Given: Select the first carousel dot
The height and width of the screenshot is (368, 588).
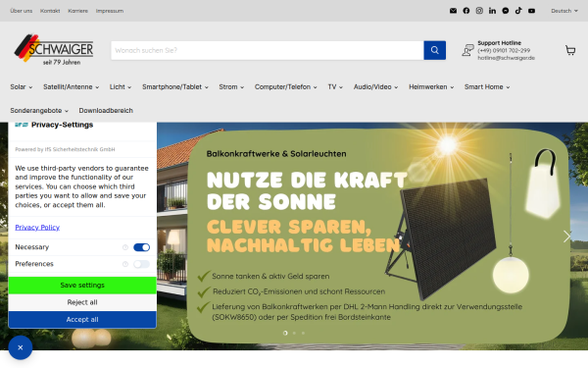Looking at the screenshot, I should 285,333.
